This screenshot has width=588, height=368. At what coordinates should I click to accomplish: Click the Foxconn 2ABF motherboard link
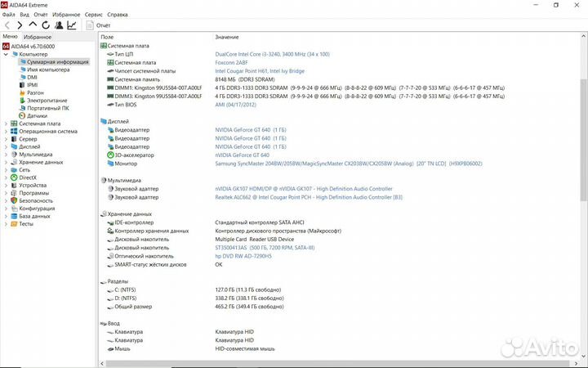tap(233, 62)
